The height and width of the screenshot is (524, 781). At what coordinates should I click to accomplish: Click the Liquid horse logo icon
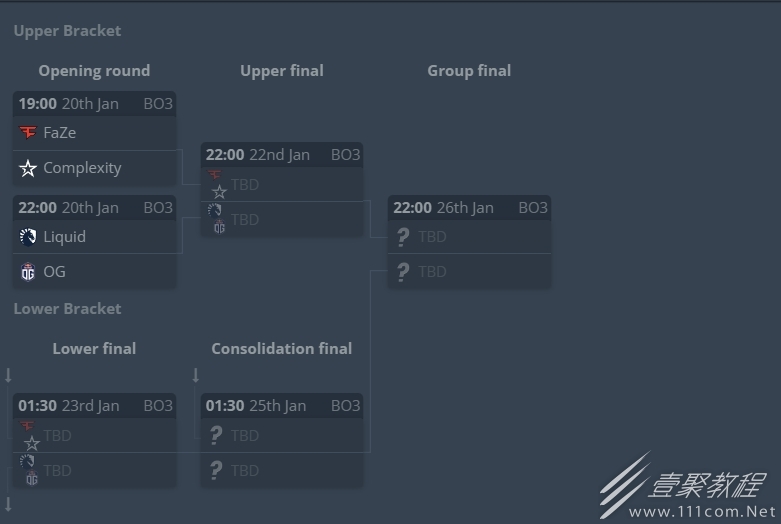pos(28,237)
